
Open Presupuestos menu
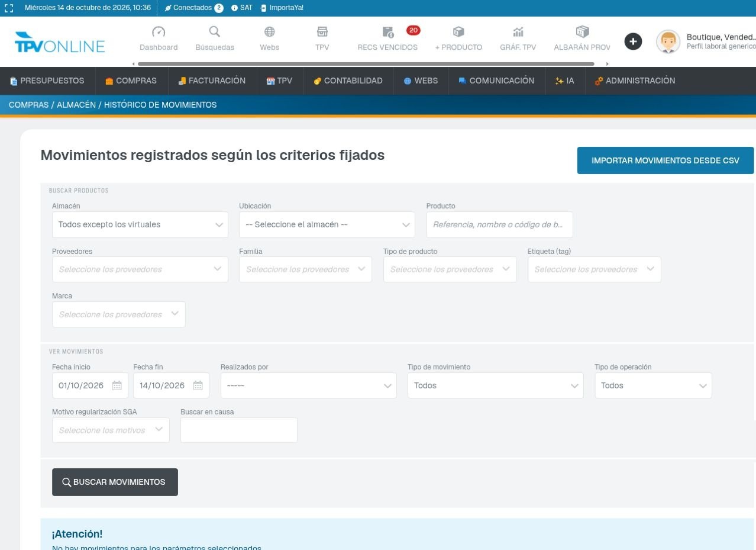coord(47,81)
